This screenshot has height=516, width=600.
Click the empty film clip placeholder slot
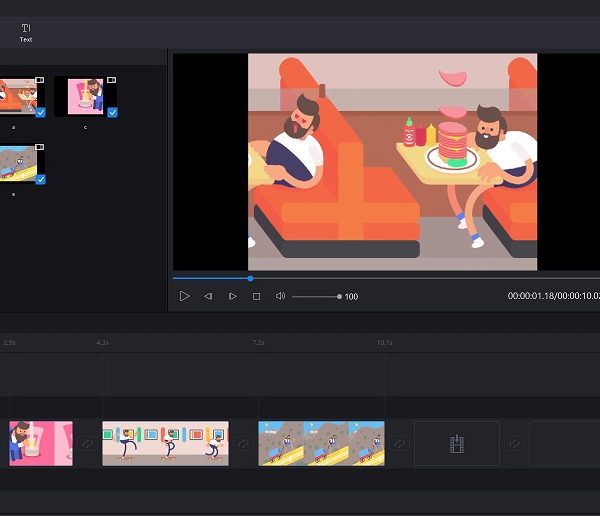tap(457, 443)
